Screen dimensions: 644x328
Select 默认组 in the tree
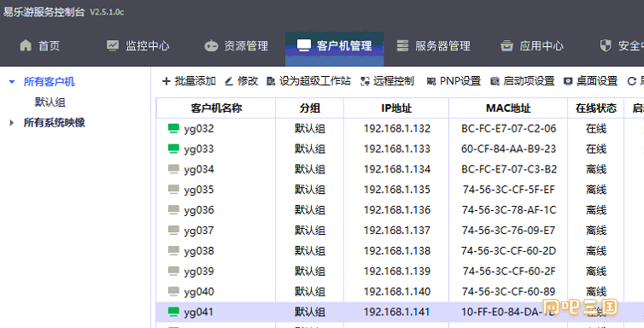[50, 102]
